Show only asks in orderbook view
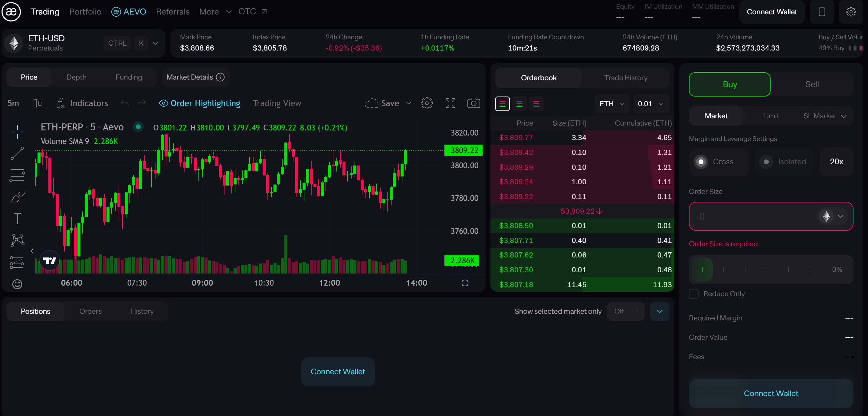Screen dimensions: 868x416 pyautogui.click(x=536, y=104)
